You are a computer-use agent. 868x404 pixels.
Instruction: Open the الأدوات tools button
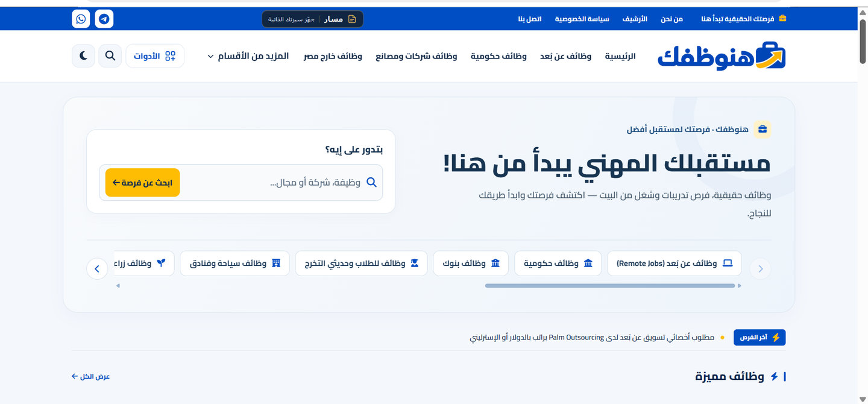point(155,56)
